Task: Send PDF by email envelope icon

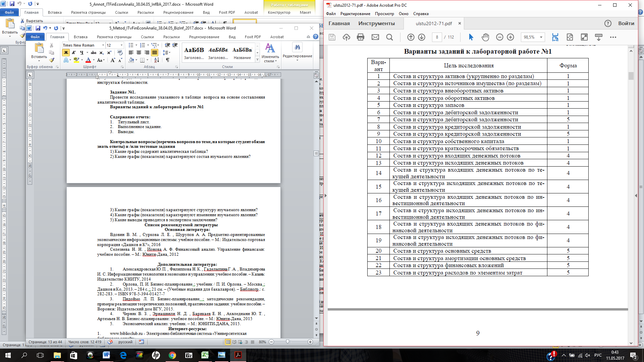Action: click(x=375, y=37)
